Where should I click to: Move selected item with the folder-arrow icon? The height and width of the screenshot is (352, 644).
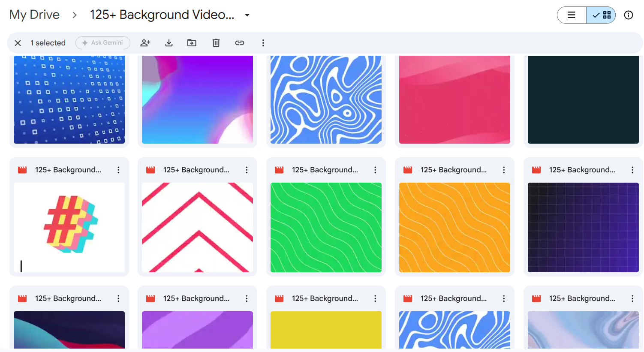coord(192,43)
